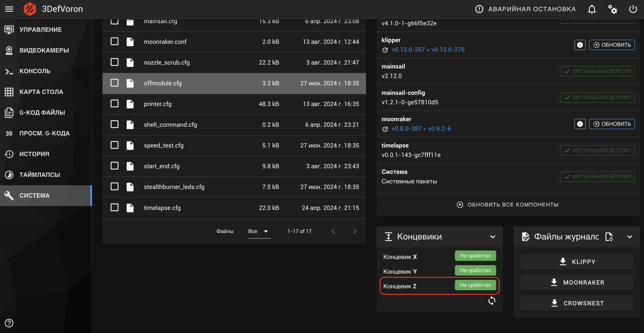Click mainsail Актуальная версия badge
Screen dimensions: 644x333
597,71
